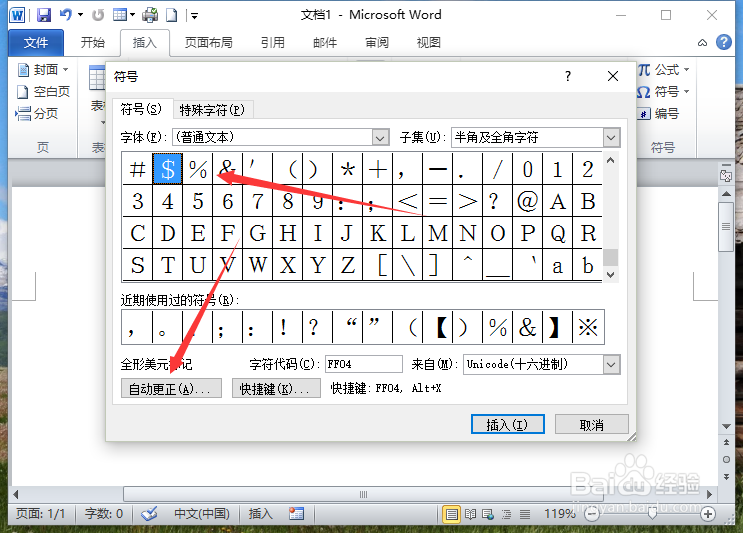Switch to the 开始 Home tab
Viewport: 743px width, 533px height.
click(92, 43)
